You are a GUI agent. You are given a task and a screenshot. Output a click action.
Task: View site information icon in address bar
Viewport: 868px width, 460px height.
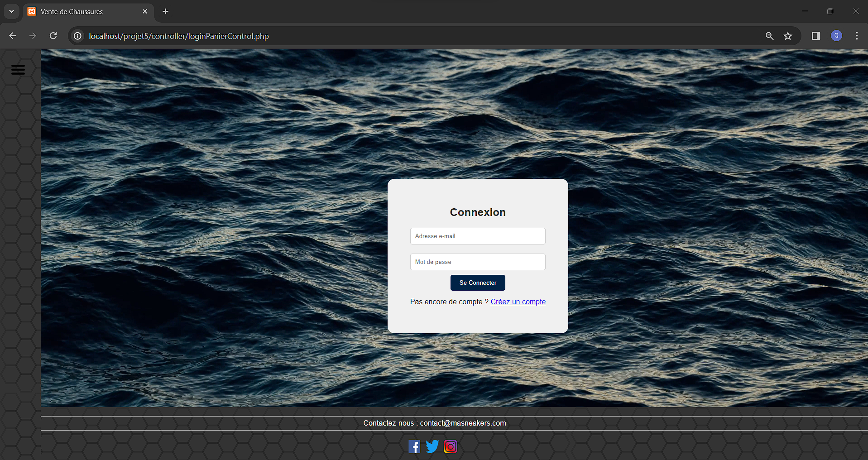click(78, 36)
